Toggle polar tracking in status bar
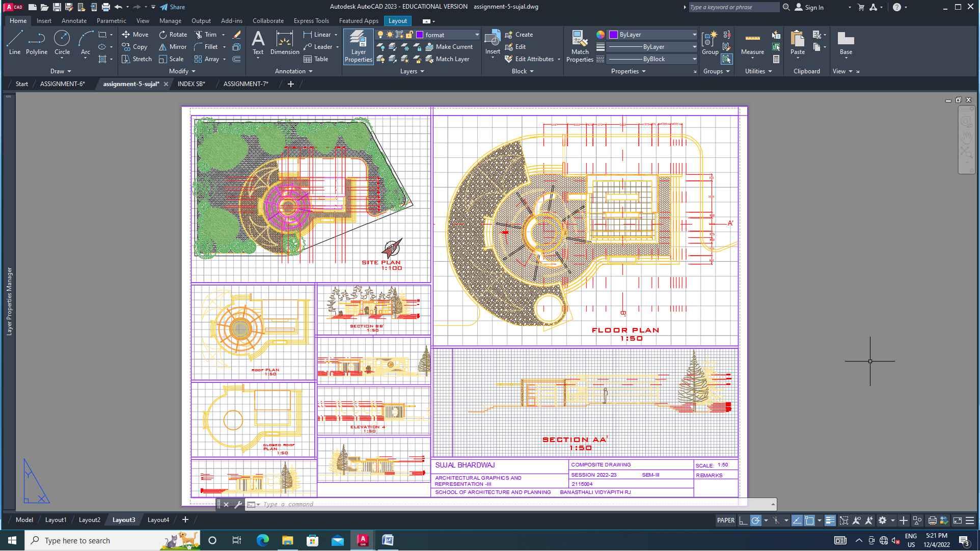This screenshot has height=551, width=980. [x=755, y=520]
